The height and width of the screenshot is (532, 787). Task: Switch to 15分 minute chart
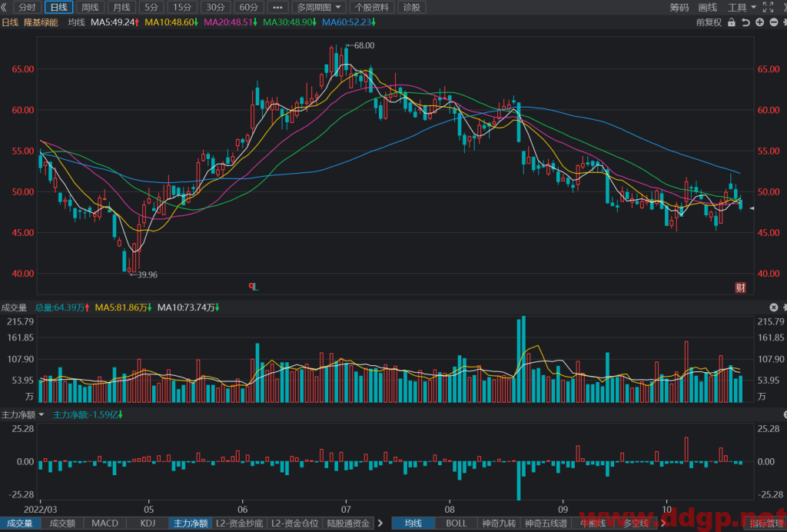point(182,7)
